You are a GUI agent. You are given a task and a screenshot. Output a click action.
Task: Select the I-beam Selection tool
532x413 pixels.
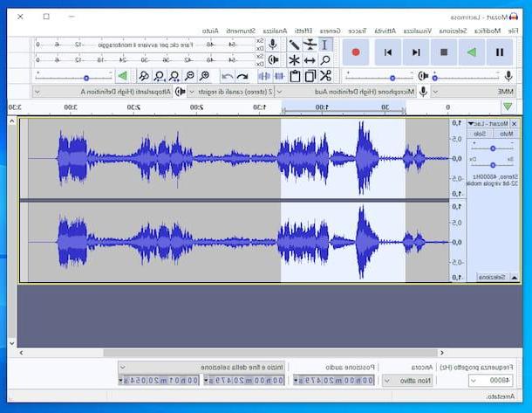point(325,45)
